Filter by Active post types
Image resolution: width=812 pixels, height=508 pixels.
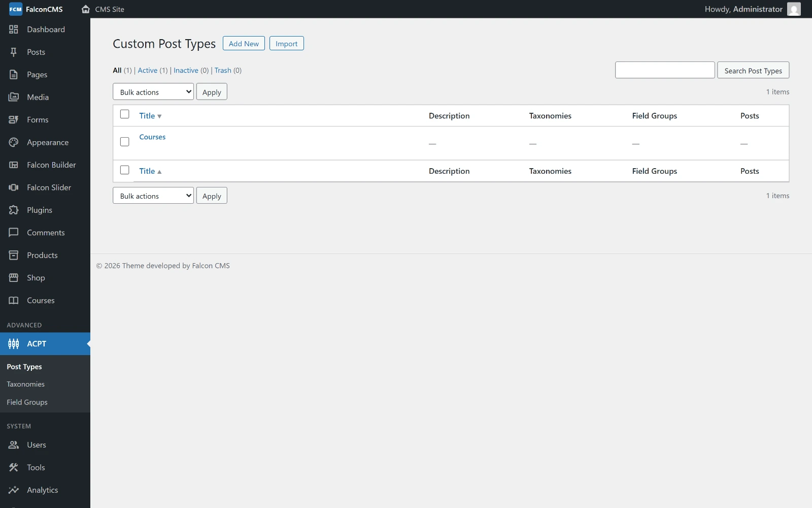point(148,71)
